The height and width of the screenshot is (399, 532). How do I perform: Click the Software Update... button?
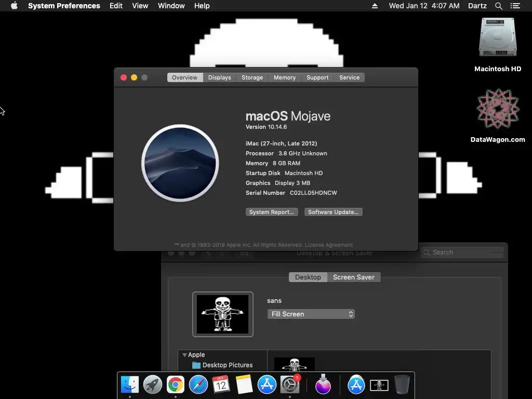pos(333,212)
